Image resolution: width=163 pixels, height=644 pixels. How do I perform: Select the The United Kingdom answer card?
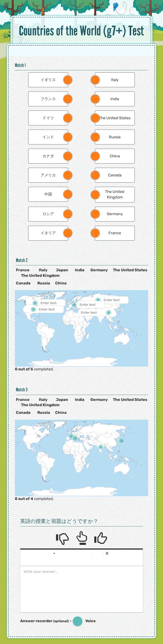[x=115, y=195]
